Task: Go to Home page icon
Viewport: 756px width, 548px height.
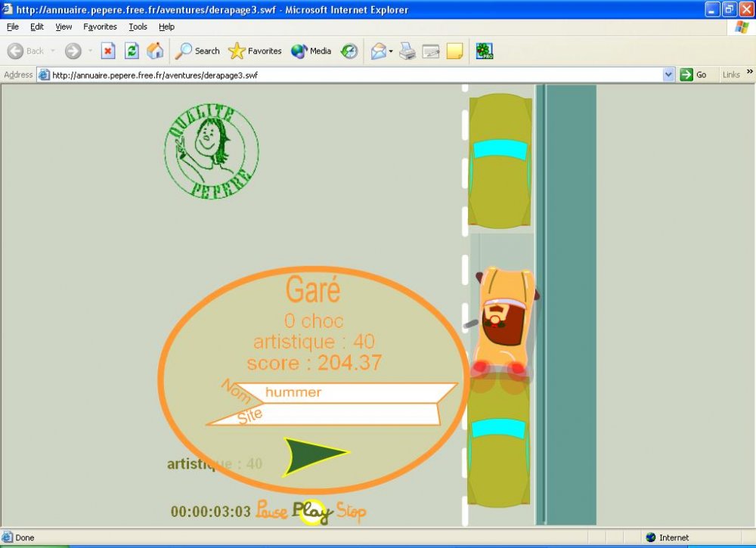Action: click(x=155, y=51)
